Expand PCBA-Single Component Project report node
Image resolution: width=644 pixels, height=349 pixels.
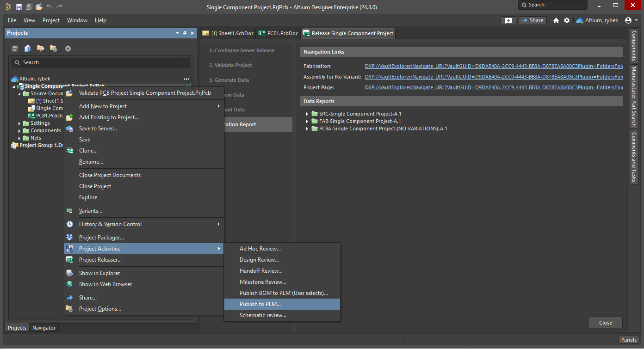[307, 129]
